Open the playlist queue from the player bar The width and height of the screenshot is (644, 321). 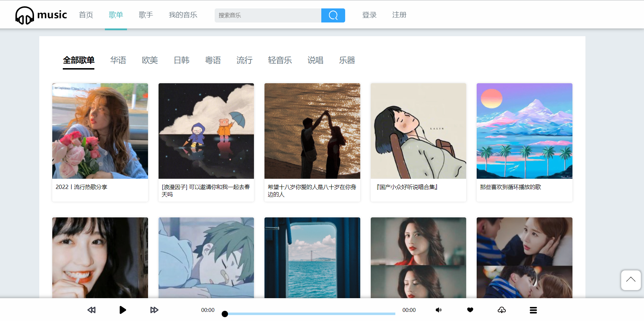[x=533, y=310]
